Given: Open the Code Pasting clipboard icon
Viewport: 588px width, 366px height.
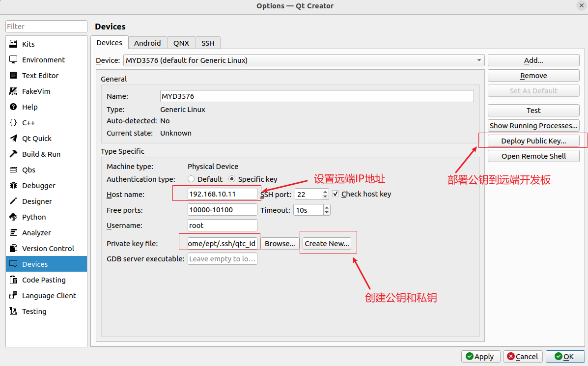Looking at the screenshot, I should (x=13, y=280).
